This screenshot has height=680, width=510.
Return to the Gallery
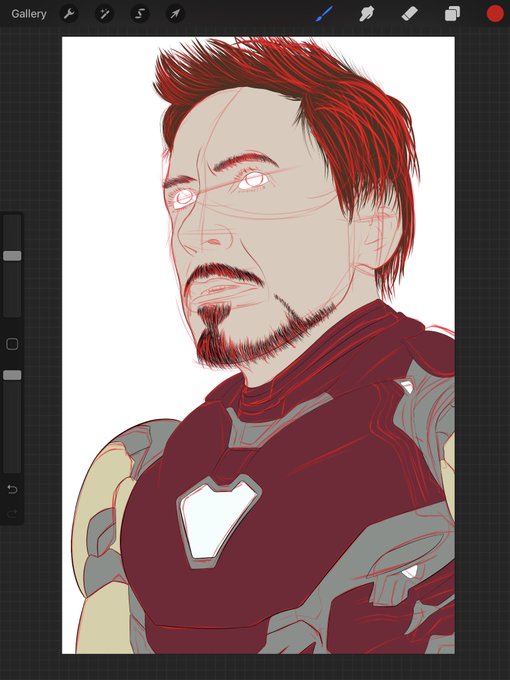pyautogui.click(x=29, y=14)
